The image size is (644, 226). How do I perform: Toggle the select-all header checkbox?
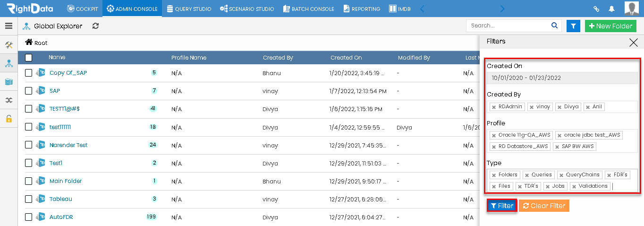tap(29, 57)
